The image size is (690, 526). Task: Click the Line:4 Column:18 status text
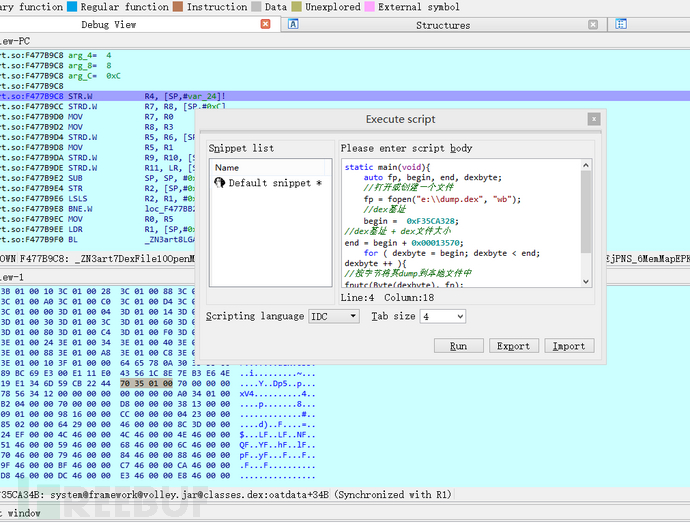[x=387, y=298]
